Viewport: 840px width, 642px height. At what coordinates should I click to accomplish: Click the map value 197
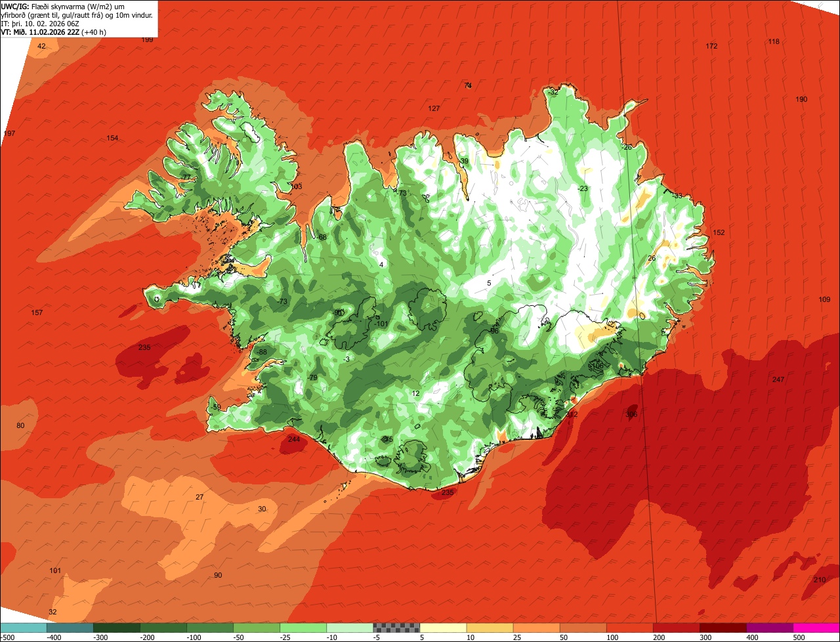coord(9,133)
